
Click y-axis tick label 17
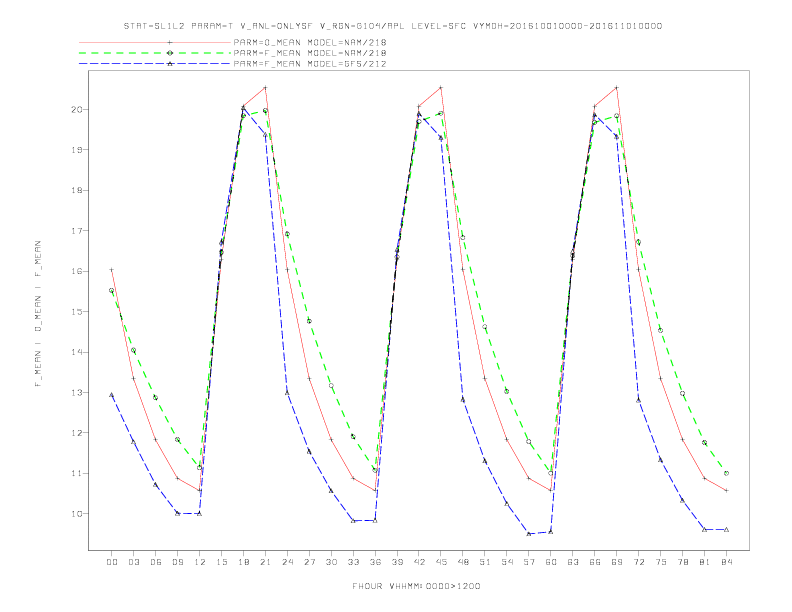pyautogui.click(x=77, y=231)
